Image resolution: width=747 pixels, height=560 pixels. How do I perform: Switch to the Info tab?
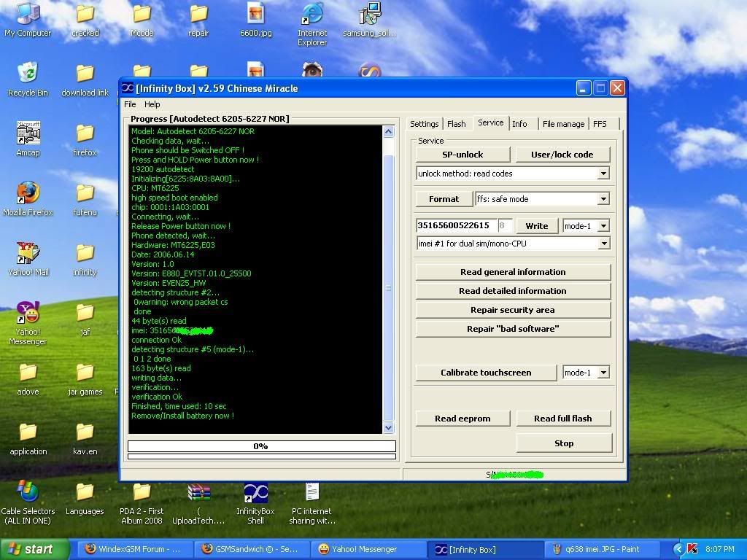coord(519,124)
